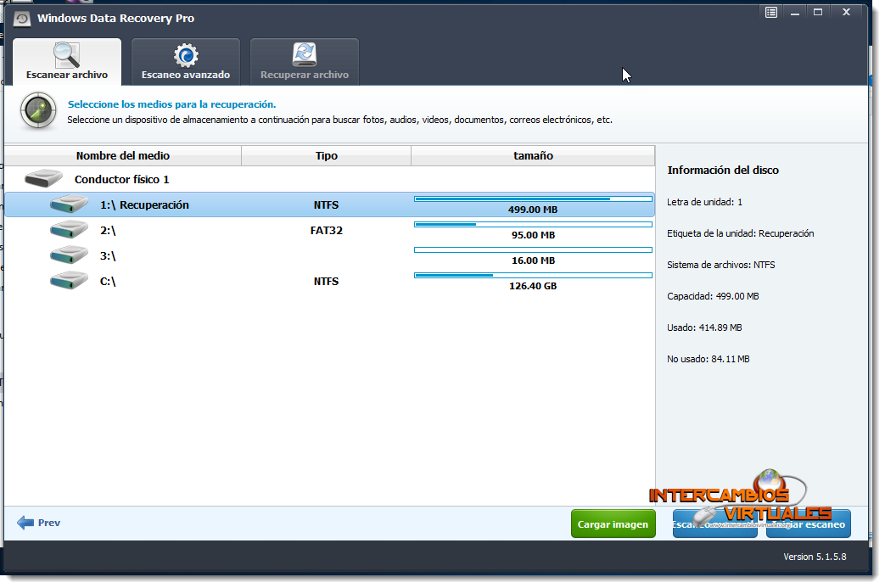
Task: Click the 16.00 MB usage bar
Action: [533, 249]
